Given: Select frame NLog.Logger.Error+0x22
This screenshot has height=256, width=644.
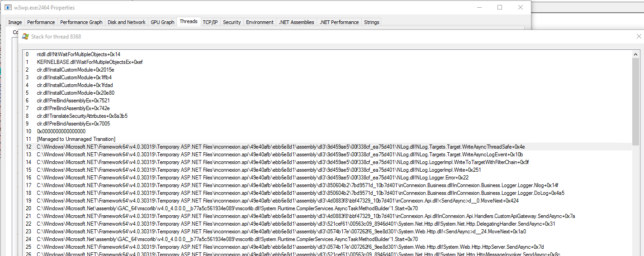Looking at the screenshot, I should point(327,178).
